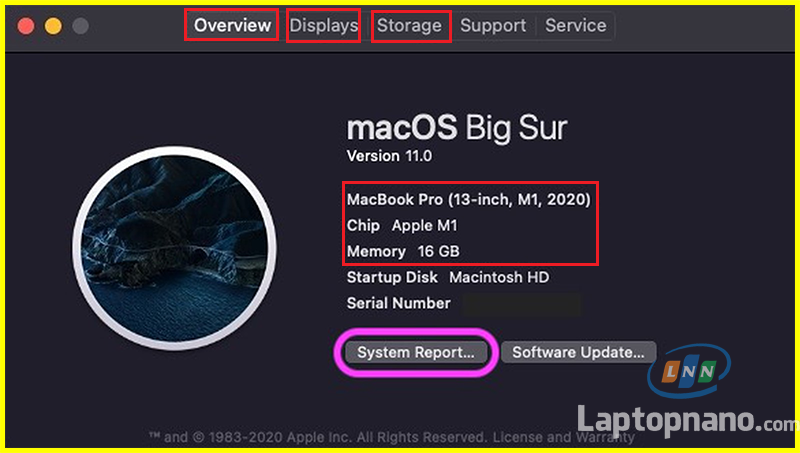Launch Software Update
This screenshot has height=453, width=800.
tap(579, 352)
